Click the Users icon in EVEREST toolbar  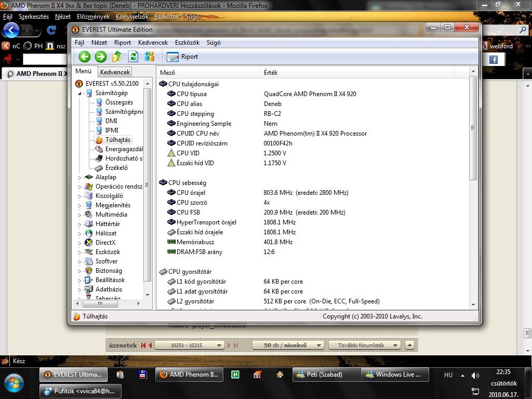149,57
